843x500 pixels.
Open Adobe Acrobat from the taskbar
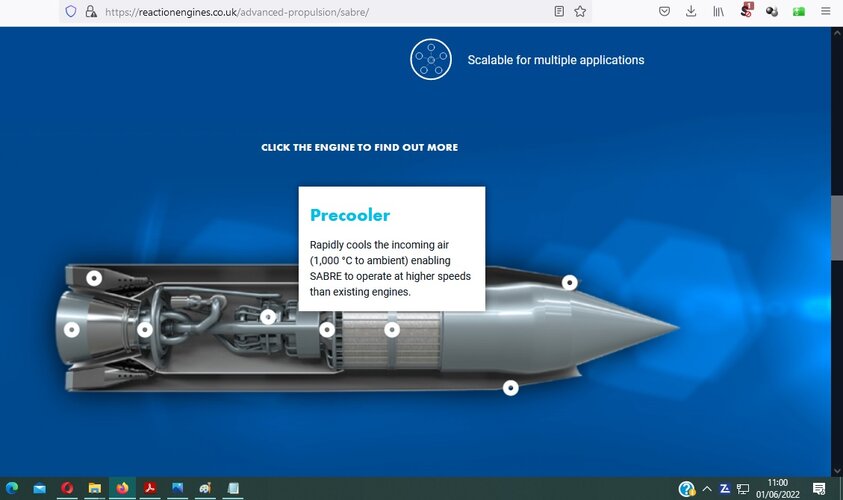click(150, 488)
